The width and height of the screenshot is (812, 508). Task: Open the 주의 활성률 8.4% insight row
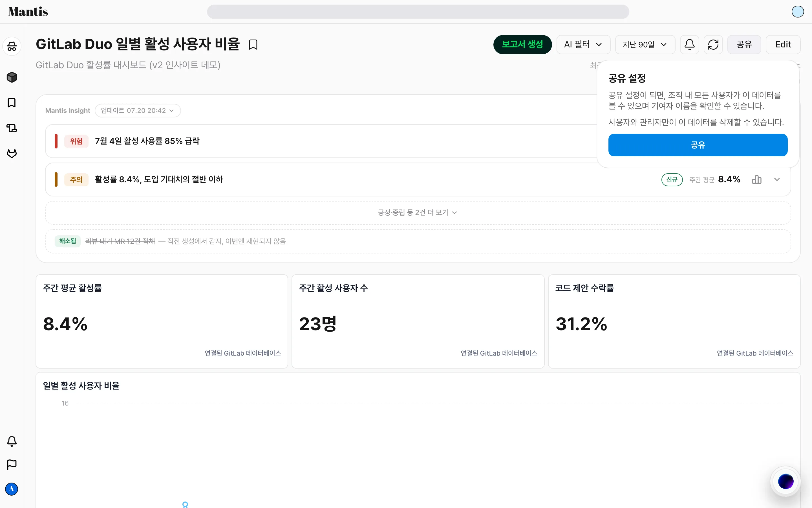pyautogui.click(x=418, y=179)
